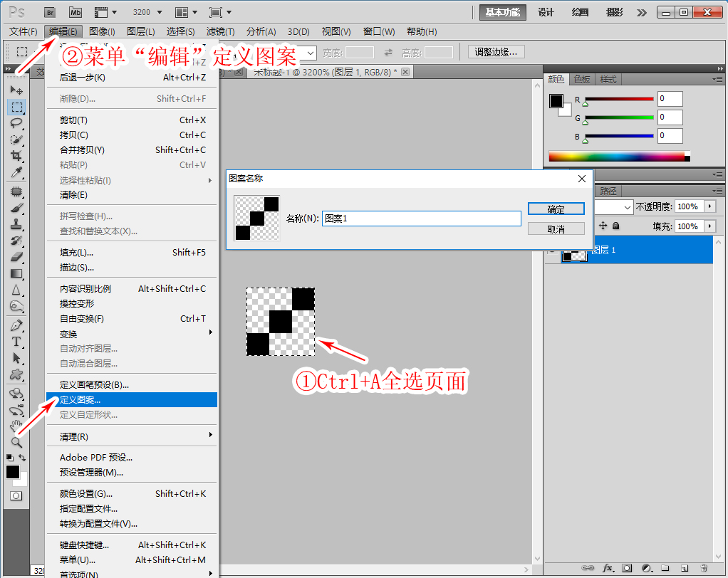This screenshot has width=728, height=578.
Task: Cancel the pattern dialog with 取消
Action: [x=556, y=229]
